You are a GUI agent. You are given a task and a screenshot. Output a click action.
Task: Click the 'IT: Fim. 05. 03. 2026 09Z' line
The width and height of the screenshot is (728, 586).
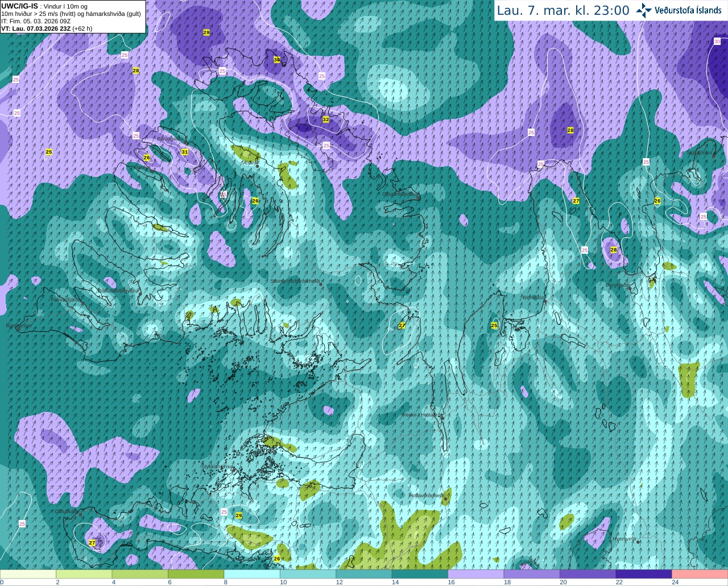pyautogui.click(x=36, y=20)
